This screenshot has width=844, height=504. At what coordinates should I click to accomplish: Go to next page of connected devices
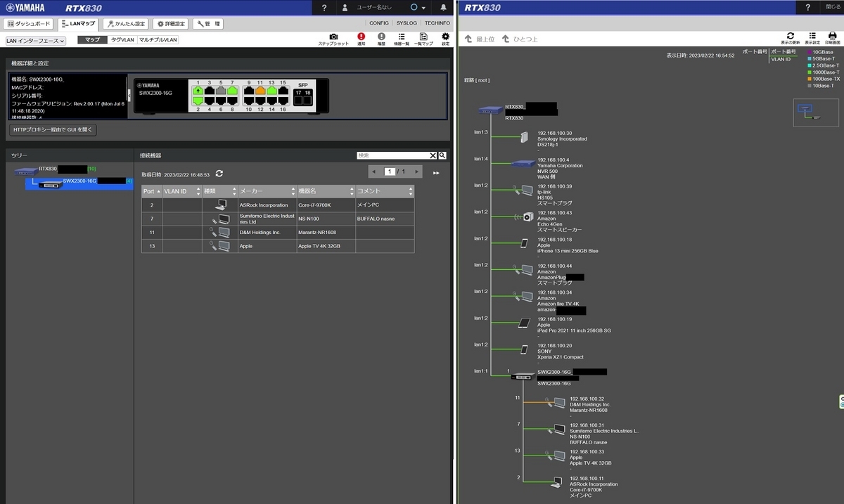pos(416,172)
